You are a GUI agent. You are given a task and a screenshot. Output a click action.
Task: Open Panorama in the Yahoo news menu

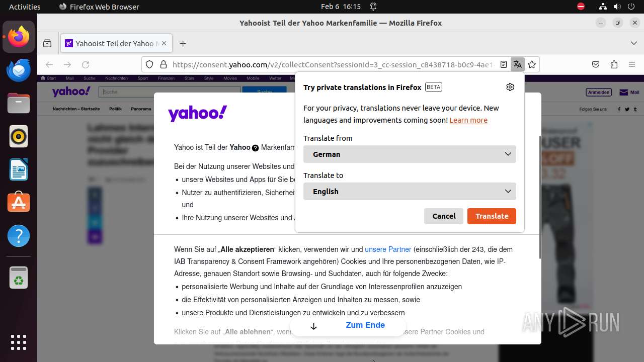[141, 109]
